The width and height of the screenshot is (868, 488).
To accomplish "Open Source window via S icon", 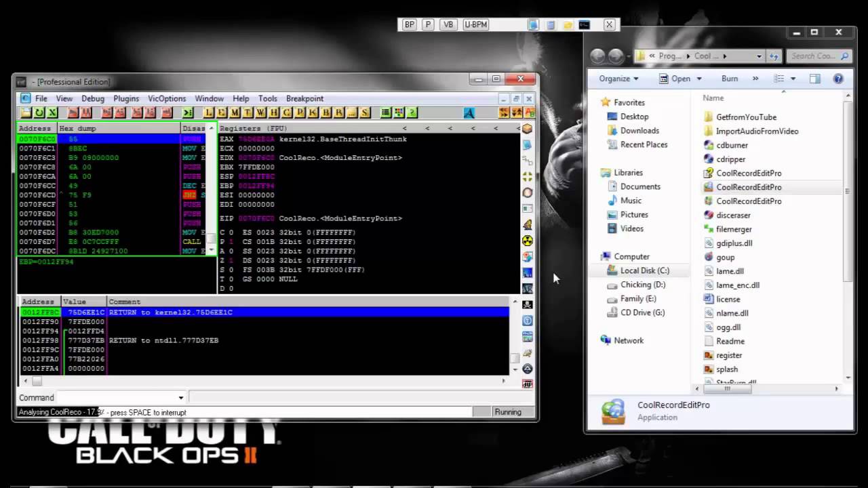I will [x=365, y=113].
